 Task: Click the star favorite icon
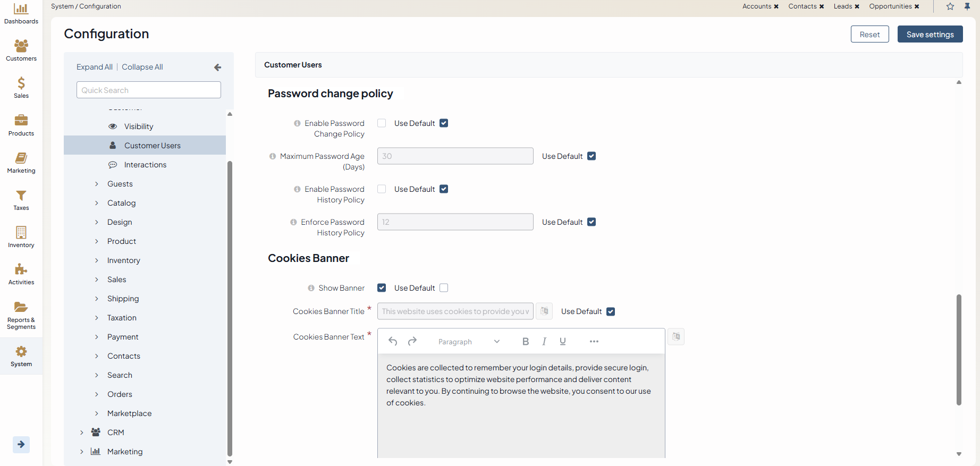tap(950, 6)
